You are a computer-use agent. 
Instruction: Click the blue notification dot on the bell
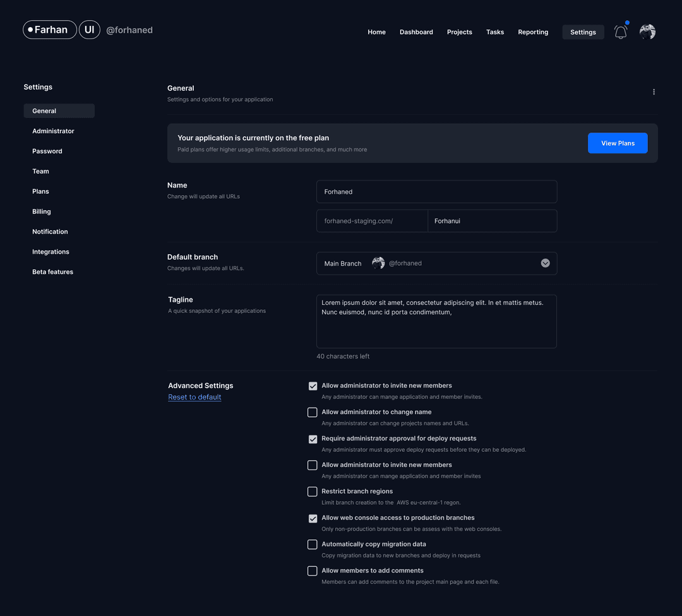point(627,22)
